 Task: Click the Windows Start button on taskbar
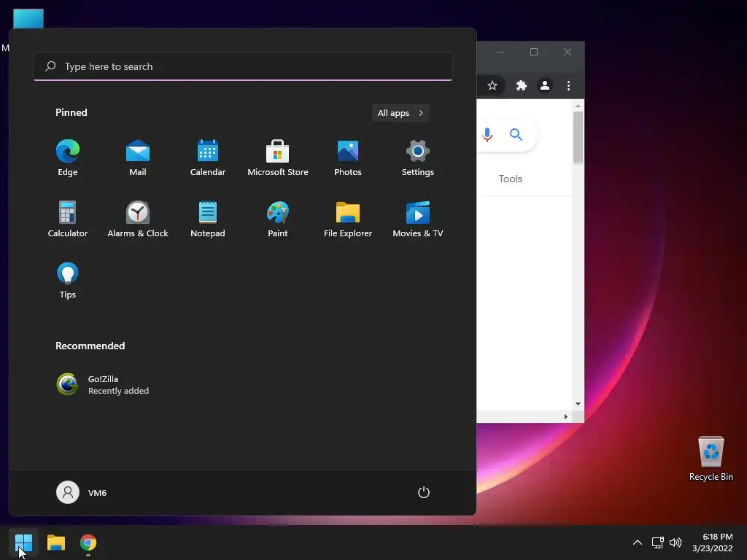(x=23, y=542)
